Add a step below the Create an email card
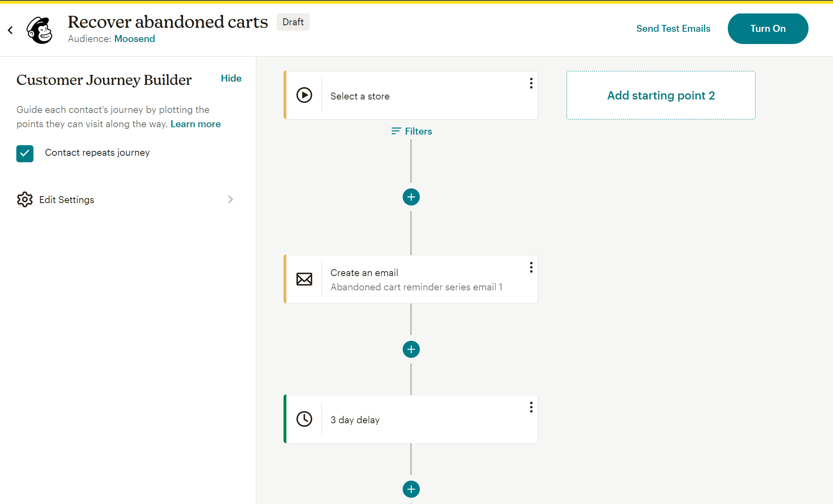Screen dimensions: 833x504 pos(411,349)
